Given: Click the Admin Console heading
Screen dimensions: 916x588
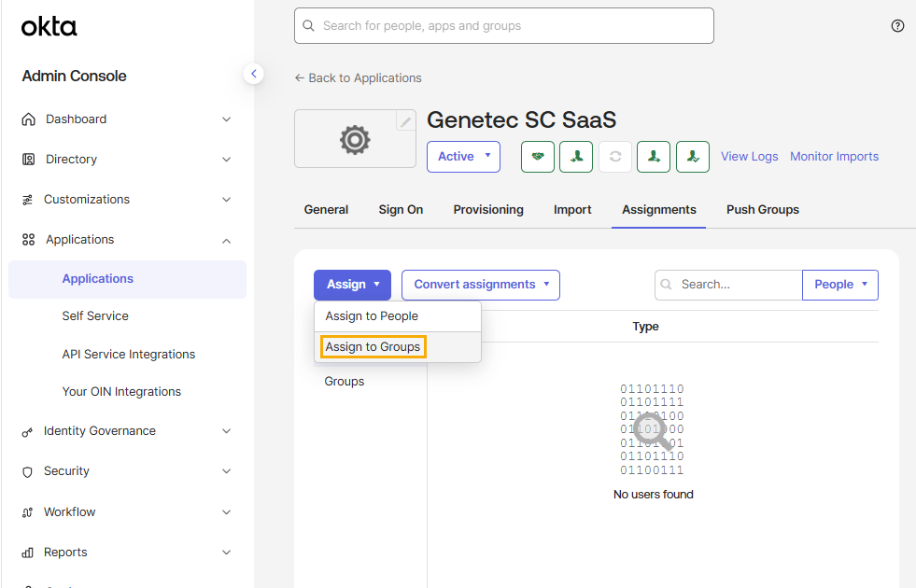Looking at the screenshot, I should point(74,76).
